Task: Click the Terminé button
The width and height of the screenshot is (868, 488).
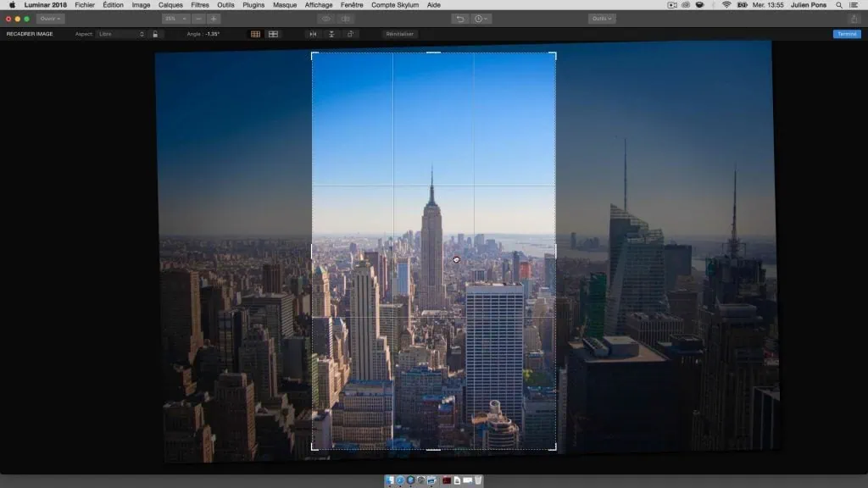Action: click(x=846, y=34)
